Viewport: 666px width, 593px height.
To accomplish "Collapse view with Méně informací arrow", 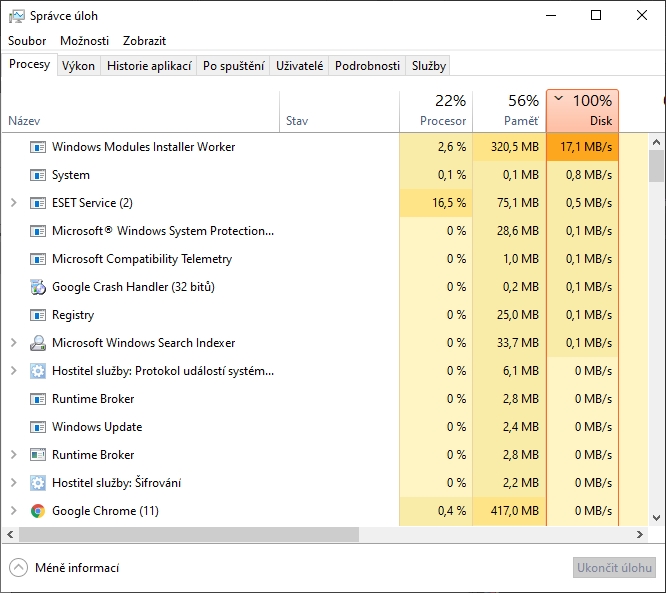I will (x=18, y=568).
